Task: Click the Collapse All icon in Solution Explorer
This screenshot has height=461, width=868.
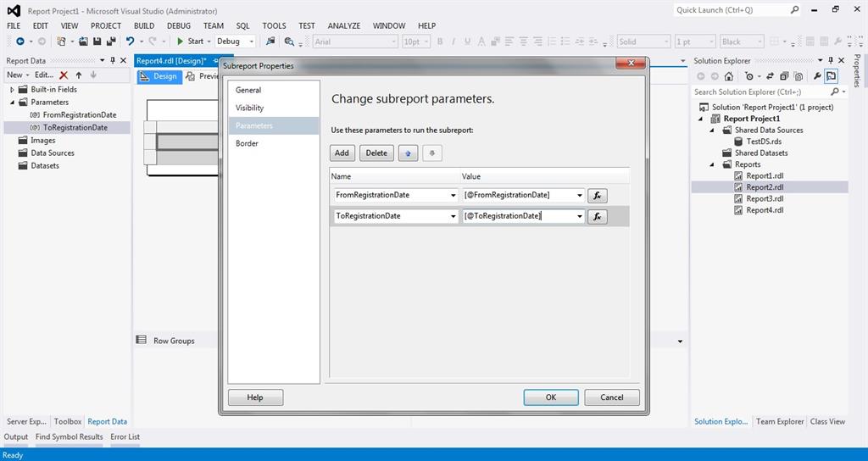Action: [784, 76]
